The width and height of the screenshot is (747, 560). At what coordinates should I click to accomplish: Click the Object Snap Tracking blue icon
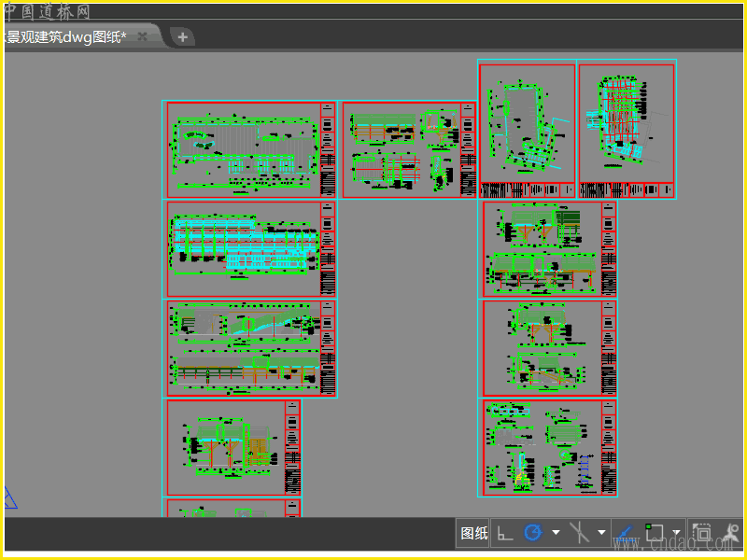tap(627, 533)
